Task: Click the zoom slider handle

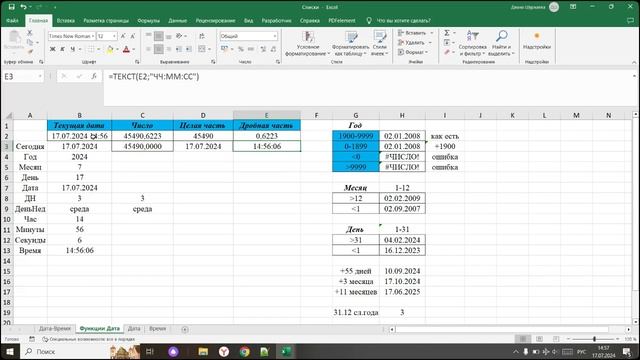Action: pyautogui.click(x=594, y=339)
